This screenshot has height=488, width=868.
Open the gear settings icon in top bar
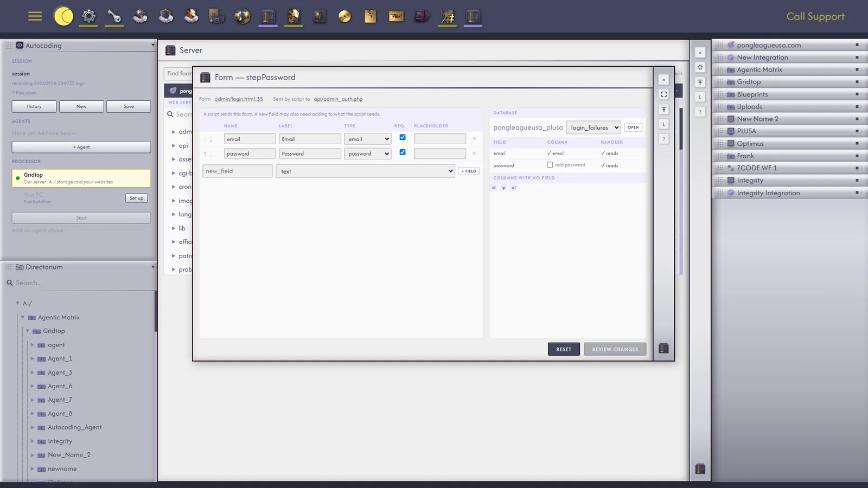pyautogui.click(x=89, y=16)
